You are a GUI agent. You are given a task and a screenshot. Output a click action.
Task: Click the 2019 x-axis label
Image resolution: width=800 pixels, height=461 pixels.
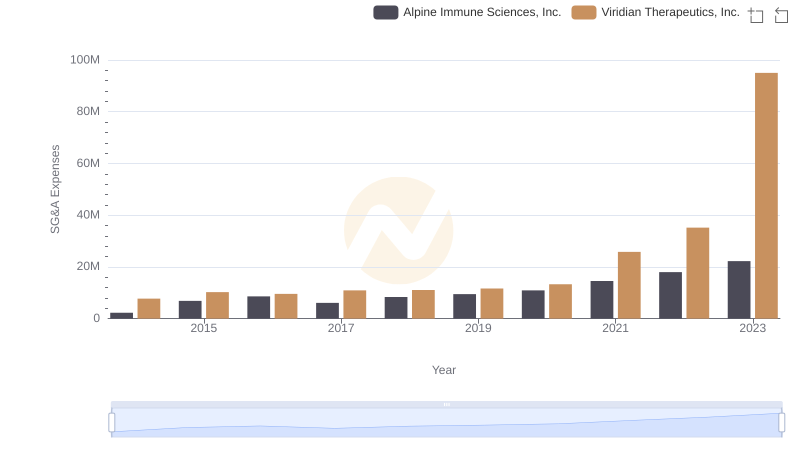(478, 328)
